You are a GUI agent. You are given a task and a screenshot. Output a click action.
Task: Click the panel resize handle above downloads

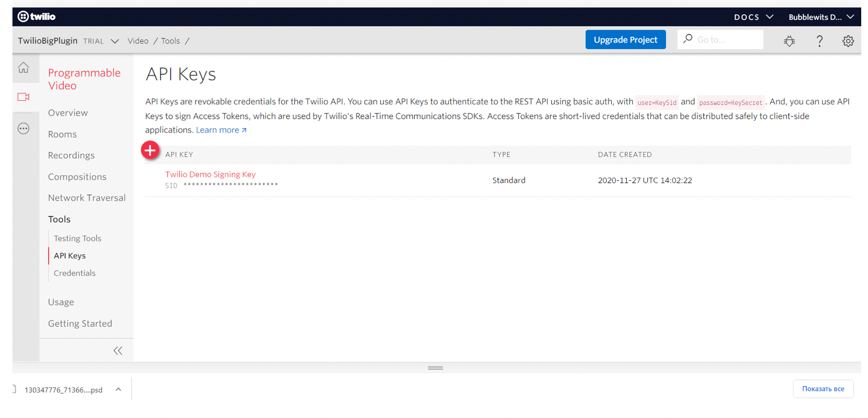pyautogui.click(x=435, y=368)
